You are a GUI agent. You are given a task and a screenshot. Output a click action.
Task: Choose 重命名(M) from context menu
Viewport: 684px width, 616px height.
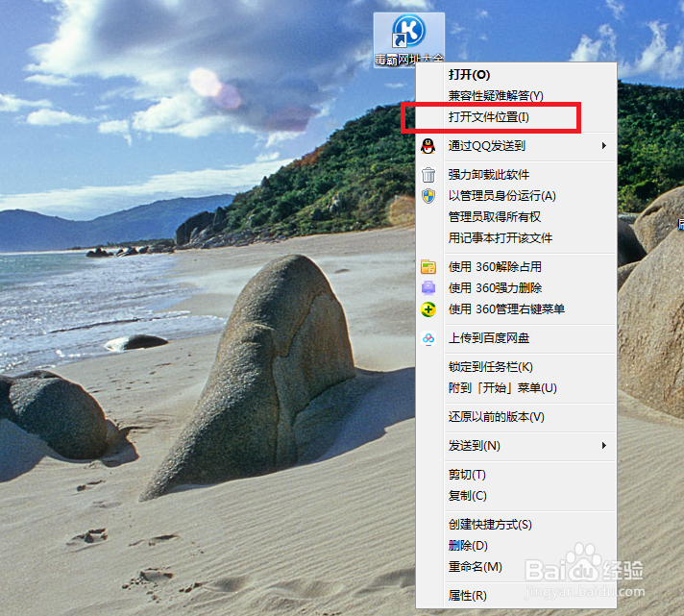[516, 567]
